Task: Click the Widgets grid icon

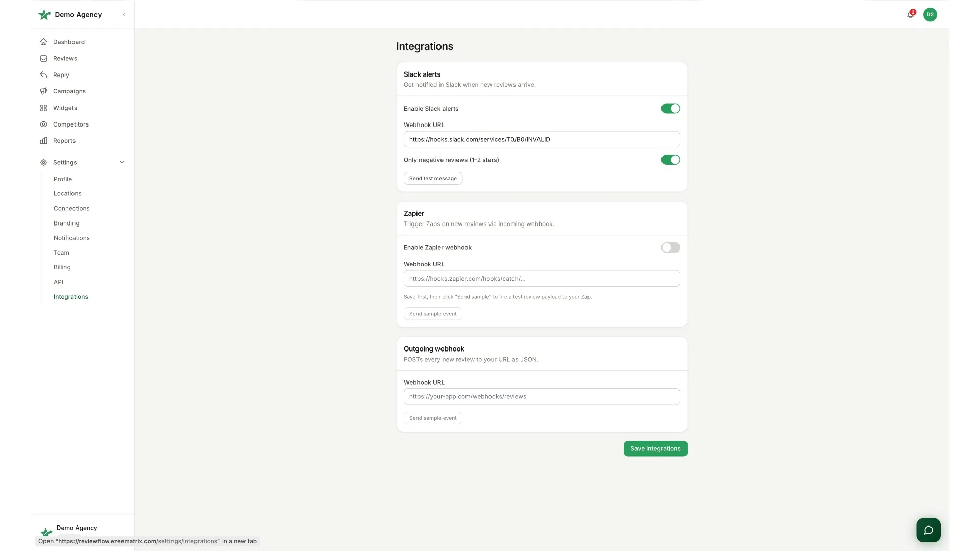Action: coord(44,108)
